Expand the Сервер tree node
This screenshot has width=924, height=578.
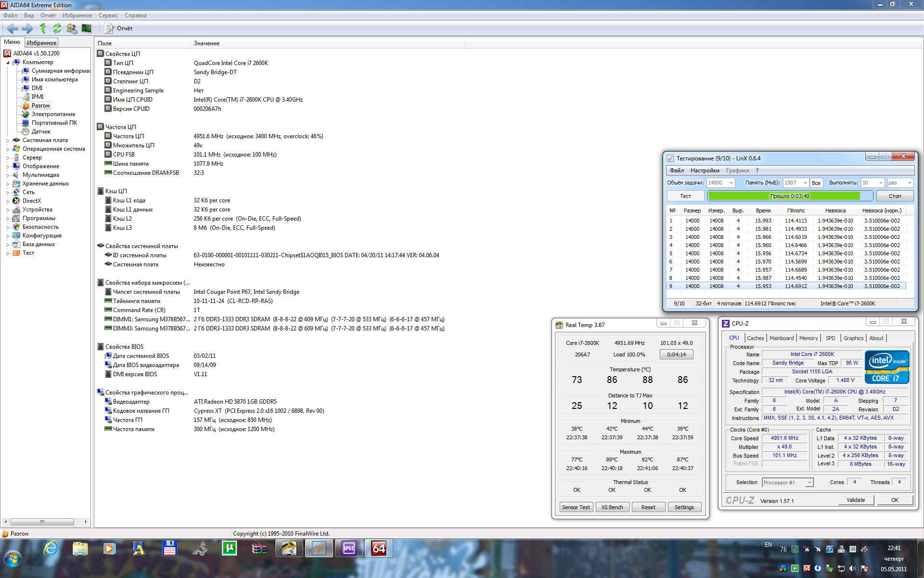tap(8, 158)
